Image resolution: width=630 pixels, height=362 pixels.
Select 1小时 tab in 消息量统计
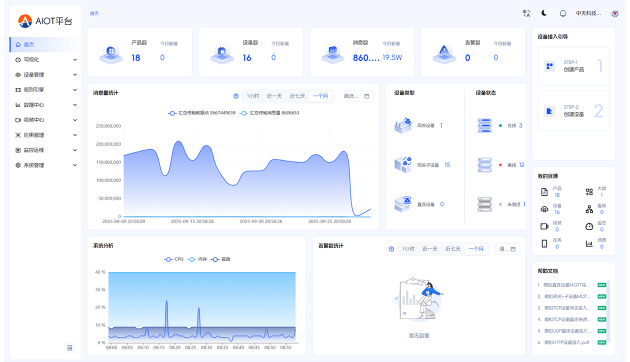[253, 96]
